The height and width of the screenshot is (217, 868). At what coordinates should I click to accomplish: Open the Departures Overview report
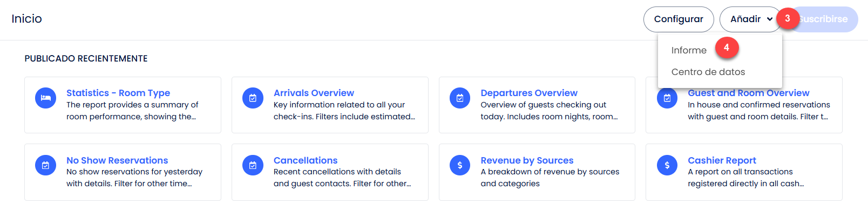[x=529, y=93]
